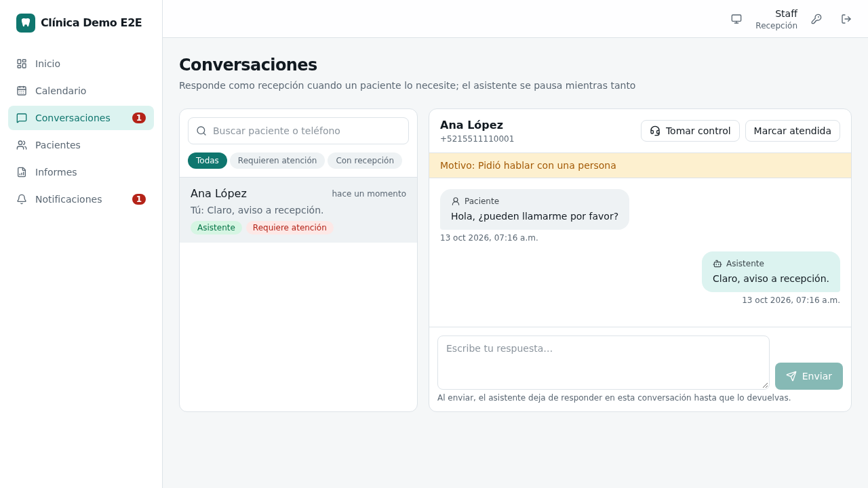This screenshot has height=488, width=868.
Task: Click Ana López chat header name
Action: pos(471,125)
